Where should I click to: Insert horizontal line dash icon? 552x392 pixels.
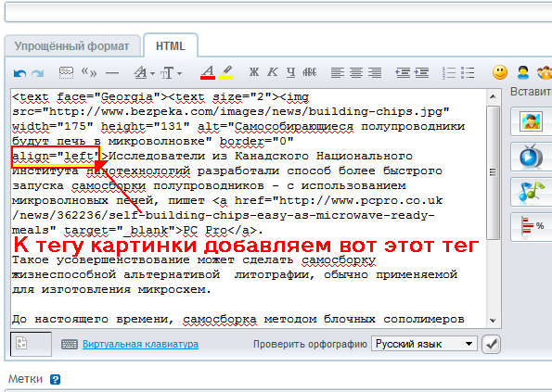pyautogui.click(x=112, y=73)
